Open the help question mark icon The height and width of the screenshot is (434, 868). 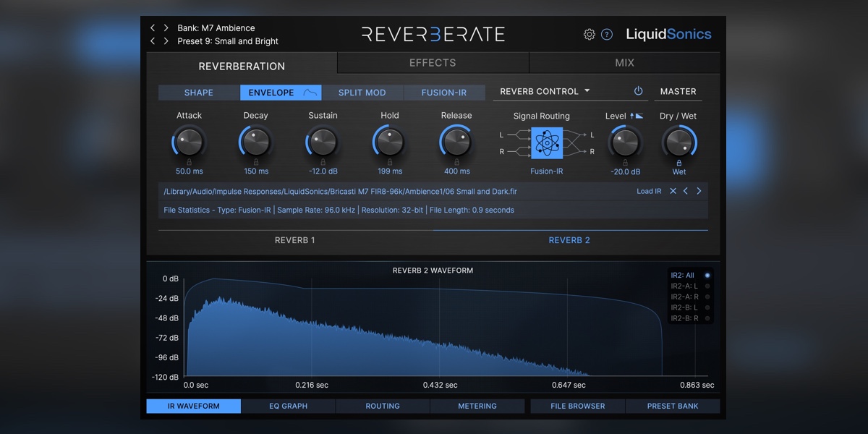pyautogui.click(x=607, y=34)
